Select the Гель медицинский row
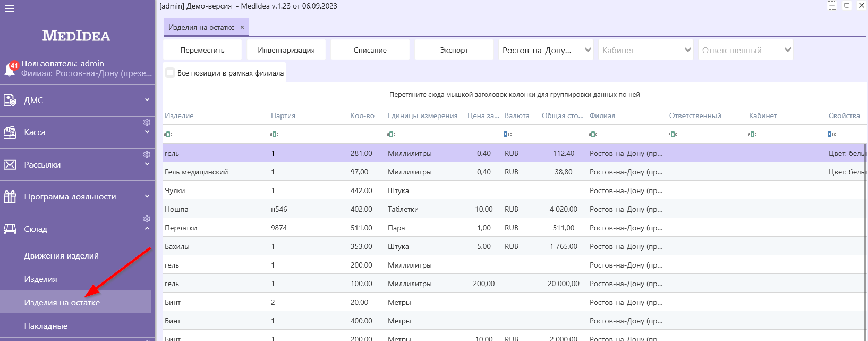 coord(514,172)
